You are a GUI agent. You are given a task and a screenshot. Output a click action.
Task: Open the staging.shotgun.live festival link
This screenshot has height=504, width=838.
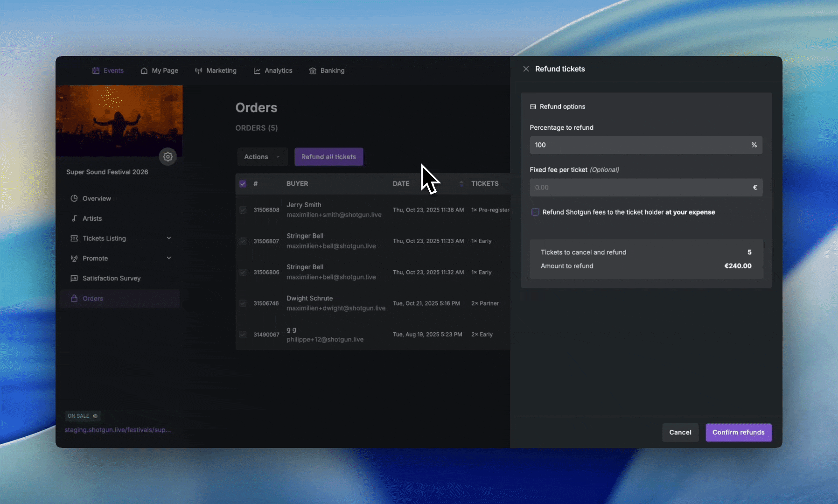[118, 430]
